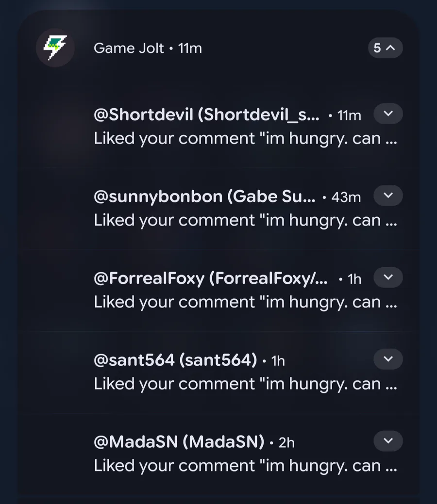Tap the 43m timestamp on sunnybonbon notification
This screenshot has height=504, width=437.
(x=346, y=197)
